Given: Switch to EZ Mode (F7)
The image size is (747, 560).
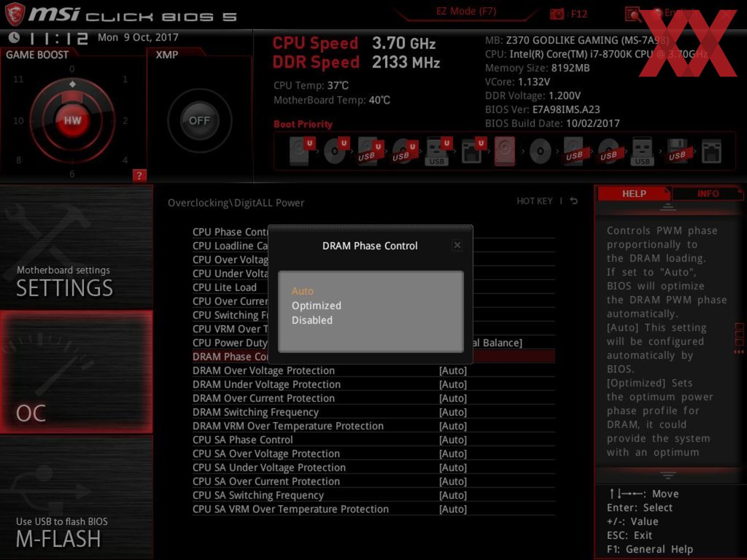Looking at the screenshot, I should [x=466, y=12].
